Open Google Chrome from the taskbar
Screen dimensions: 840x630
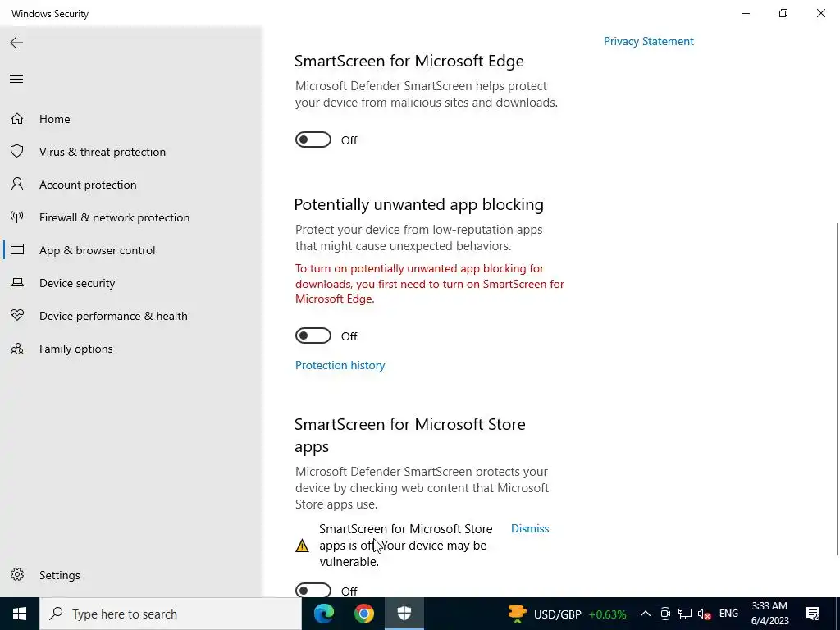tap(363, 614)
